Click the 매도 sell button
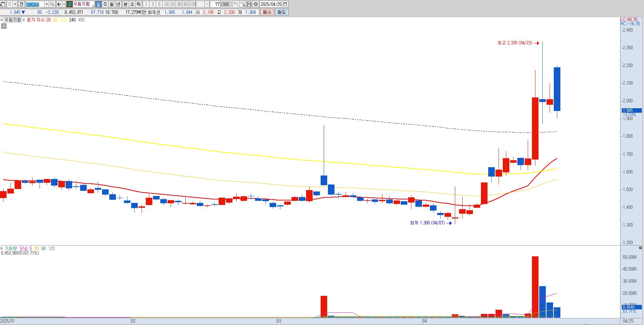The height and width of the screenshot is (325, 644). coord(281,12)
